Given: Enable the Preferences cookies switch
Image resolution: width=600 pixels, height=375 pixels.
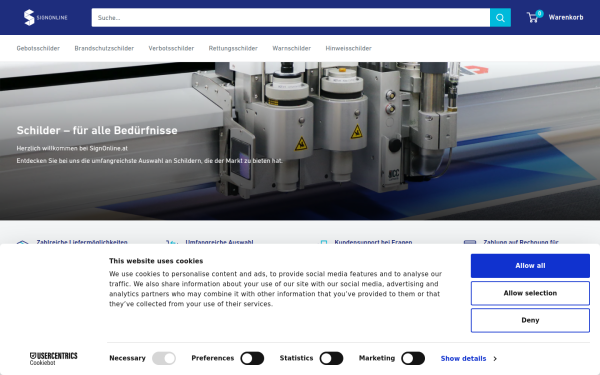Looking at the screenshot, I should (x=252, y=359).
